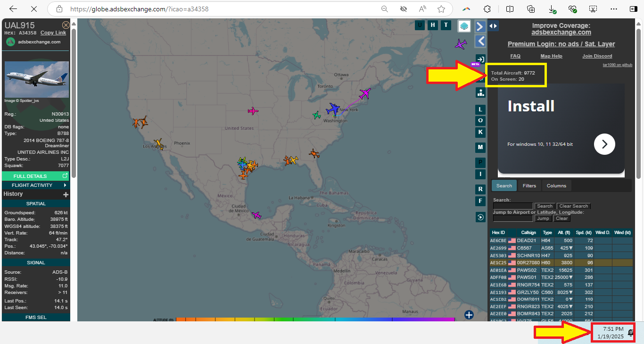The width and height of the screenshot is (644, 344).
Task: Click the statistics podium icon
Action: (x=480, y=92)
